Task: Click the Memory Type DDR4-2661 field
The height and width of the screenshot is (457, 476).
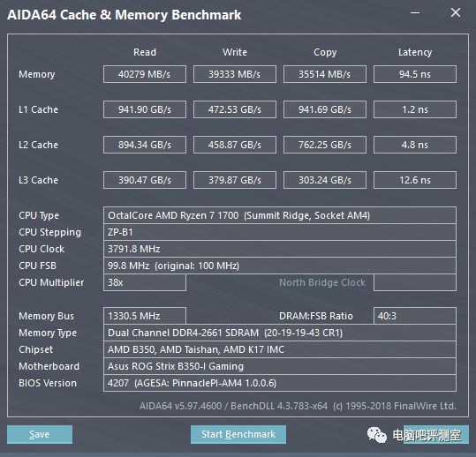Action: 280,333
